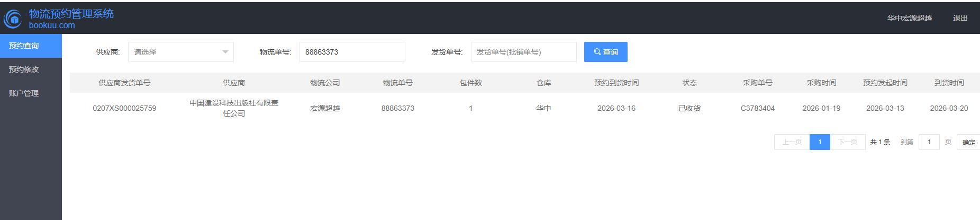The height and width of the screenshot is (220, 980).
Task: Click the bookuu logo icon
Action: coord(13,19)
